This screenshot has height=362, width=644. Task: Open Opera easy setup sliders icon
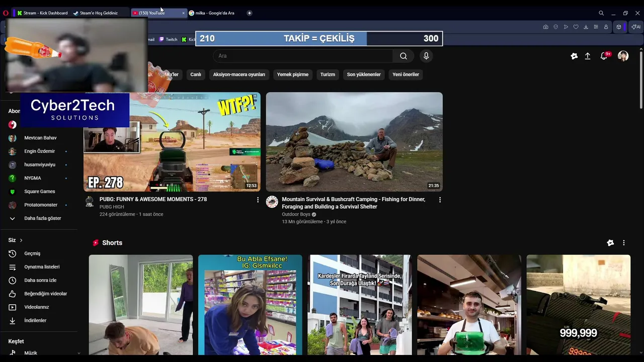pos(596,27)
